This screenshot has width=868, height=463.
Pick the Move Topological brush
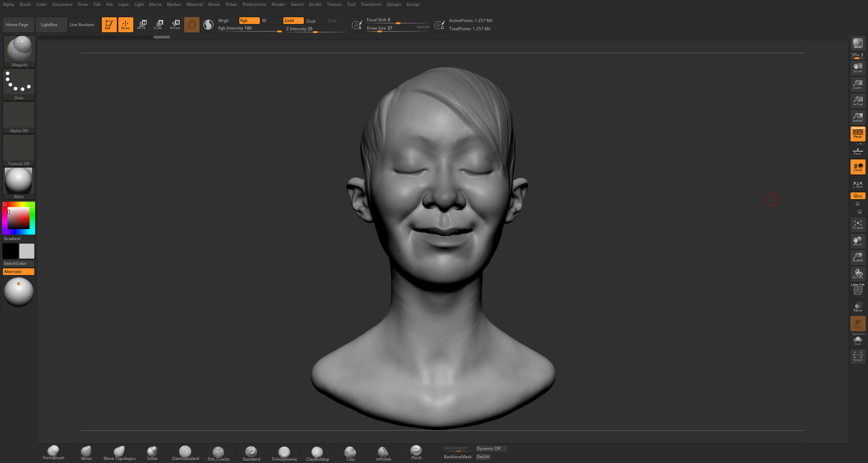(x=119, y=453)
